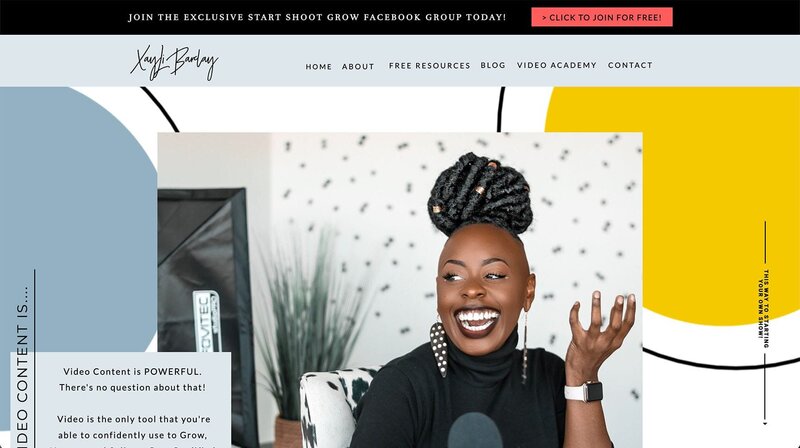The image size is (800, 448).
Task: Click the hero photo of the laughing woman
Action: click(399, 290)
